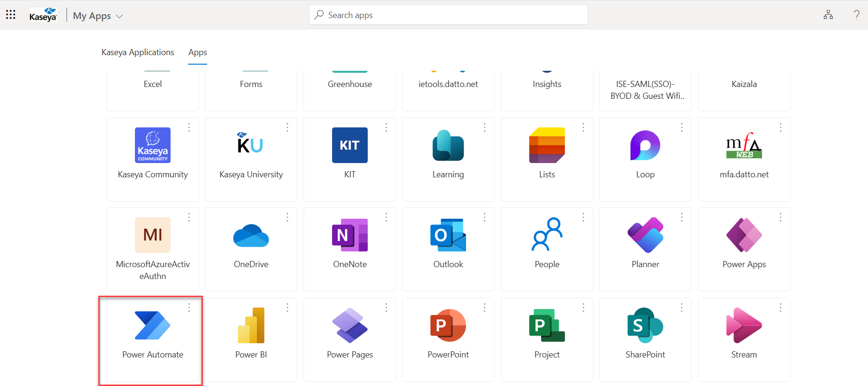Open the app launcher waffle menu

pos(10,15)
